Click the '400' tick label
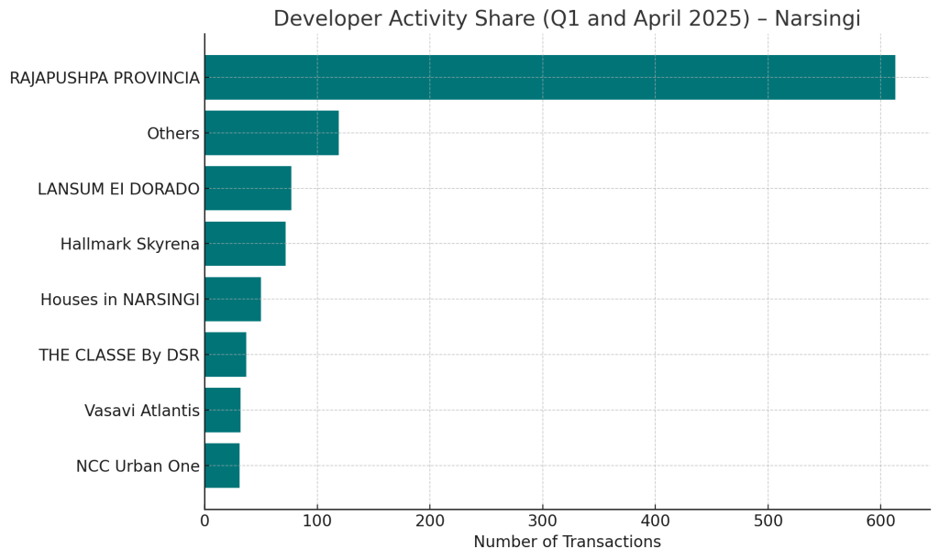This screenshot has height=560, width=939. (655, 522)
